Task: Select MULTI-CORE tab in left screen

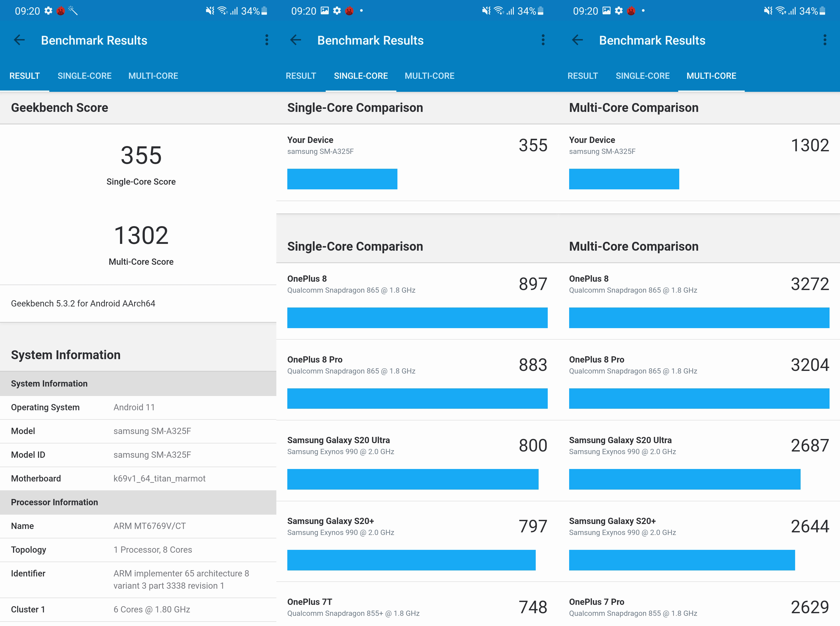Action: tap(153, 76)
